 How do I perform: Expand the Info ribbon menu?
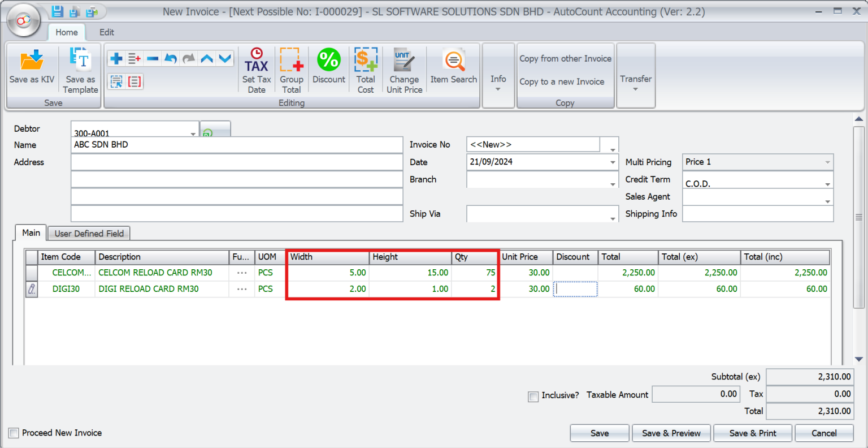pos(498,75)
